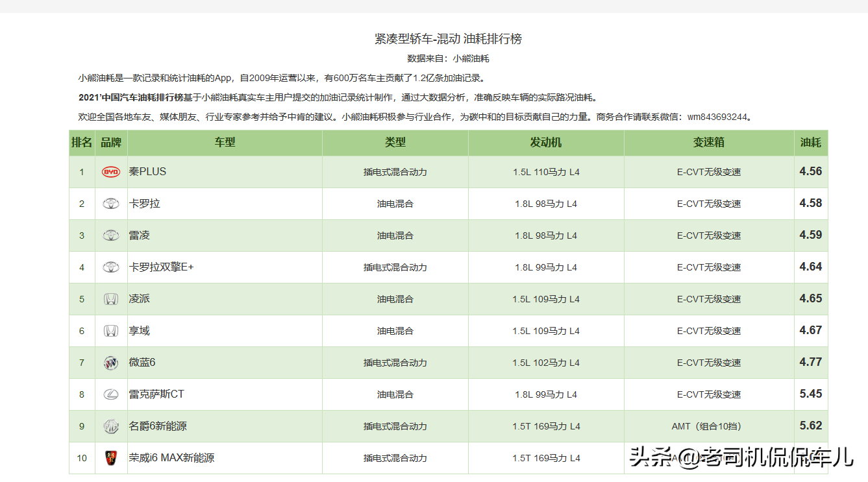Click the Roewe logo beside 荣威i6 MAX新能源
868x482 pixels.
(111, 458)
